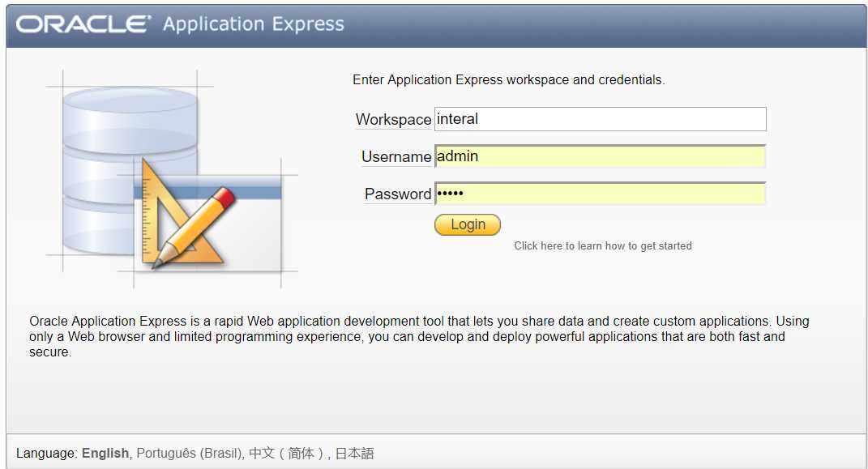
Task: Open the 'learn how to get started' link
Action: (602, 245)
